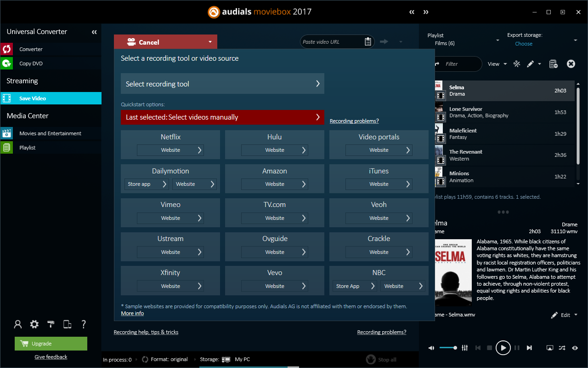588x368 pixels.
Task: Toggle shuffle playback mode
Action: pyautogui.click(x=562, y=348)
